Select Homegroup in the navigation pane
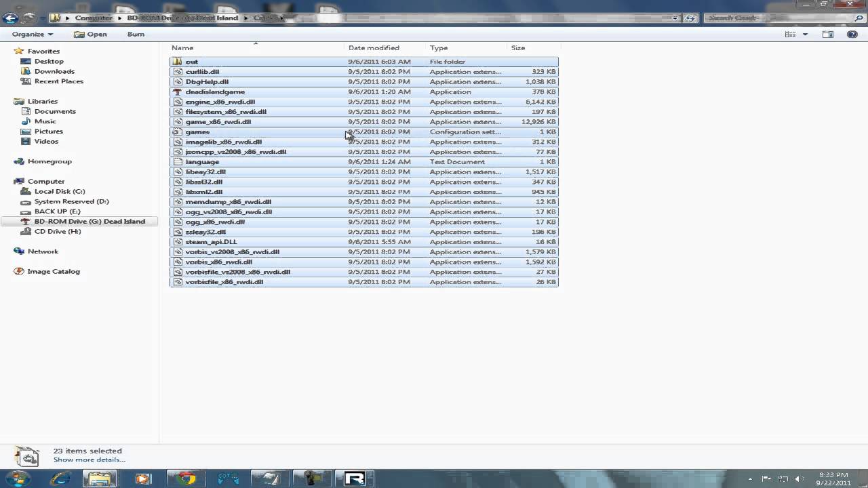Screen dimensions: 868x488 coord(50,161)
